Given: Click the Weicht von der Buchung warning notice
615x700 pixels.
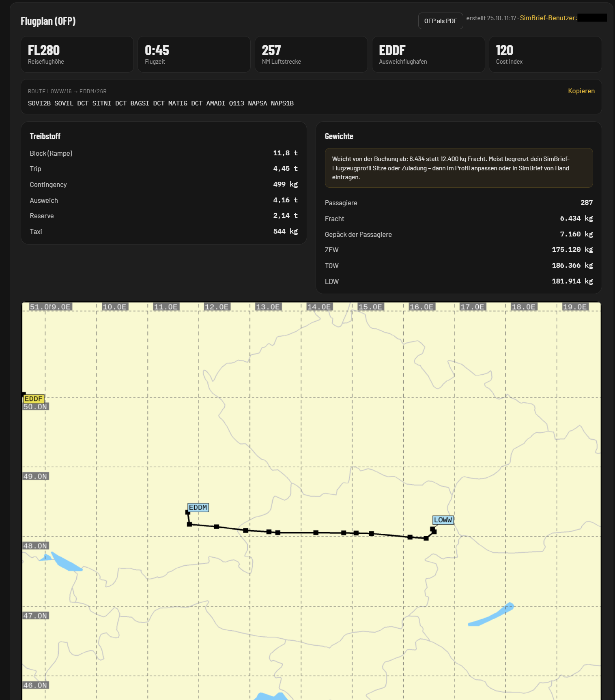Looking at the screenshot, I should coord(459,168).
